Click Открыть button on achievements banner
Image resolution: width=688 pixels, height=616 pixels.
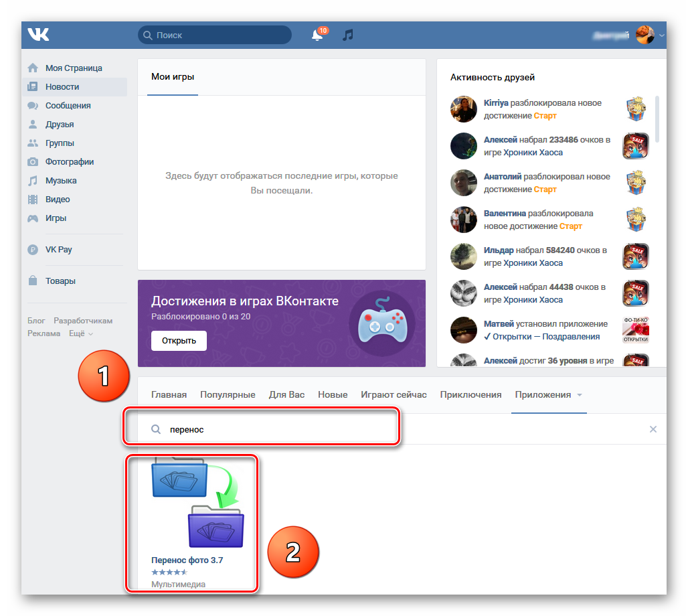[179, 341]
